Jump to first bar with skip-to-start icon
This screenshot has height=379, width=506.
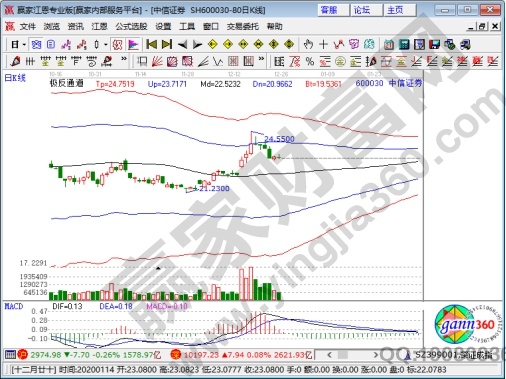point(152,44)
